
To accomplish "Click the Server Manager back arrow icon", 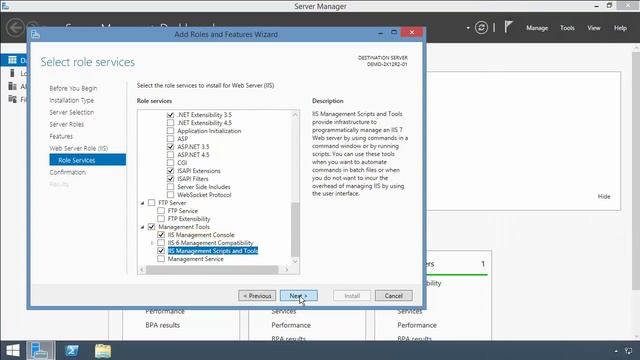I will pos(16,28).
